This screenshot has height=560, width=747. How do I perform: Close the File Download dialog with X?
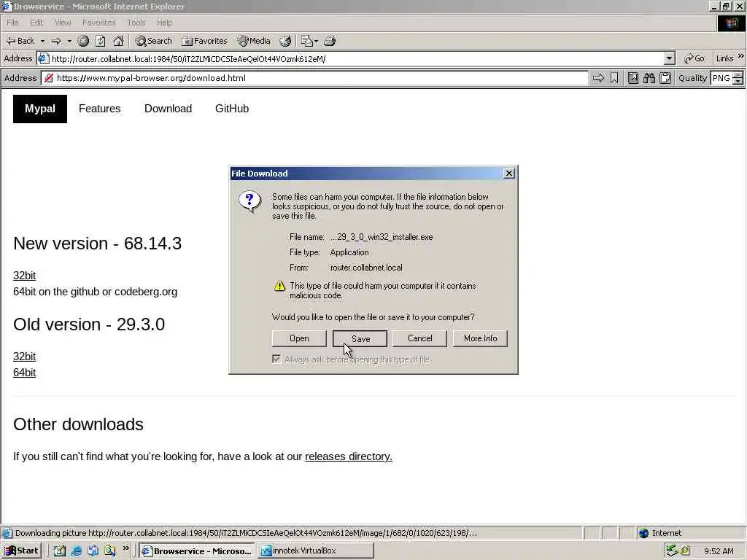(508, 174)
